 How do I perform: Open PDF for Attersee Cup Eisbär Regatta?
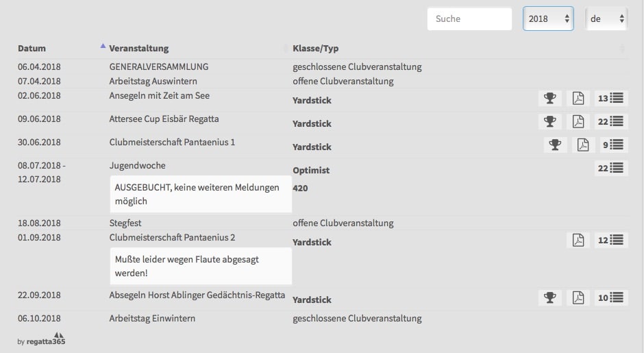tap(578, 122)
